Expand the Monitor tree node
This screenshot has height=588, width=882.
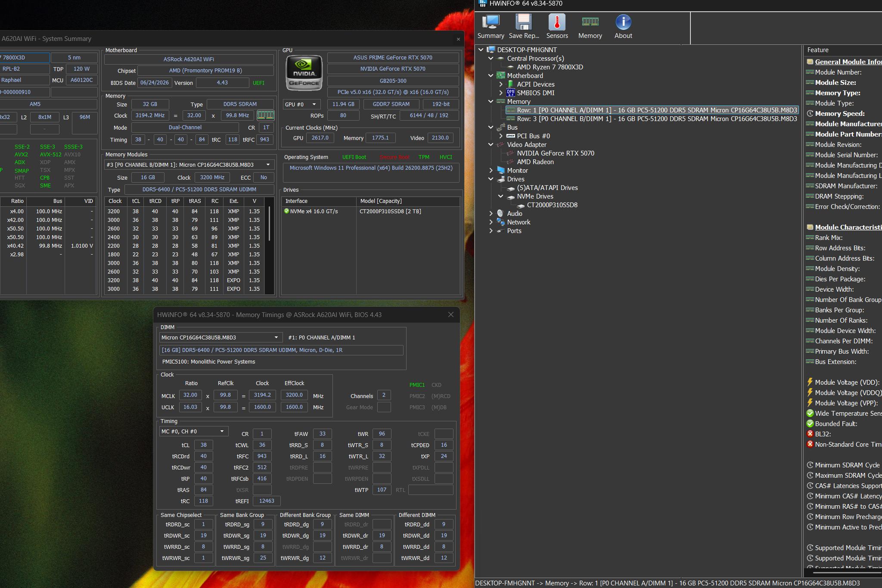pyautogui.click(x=491, y=171)
